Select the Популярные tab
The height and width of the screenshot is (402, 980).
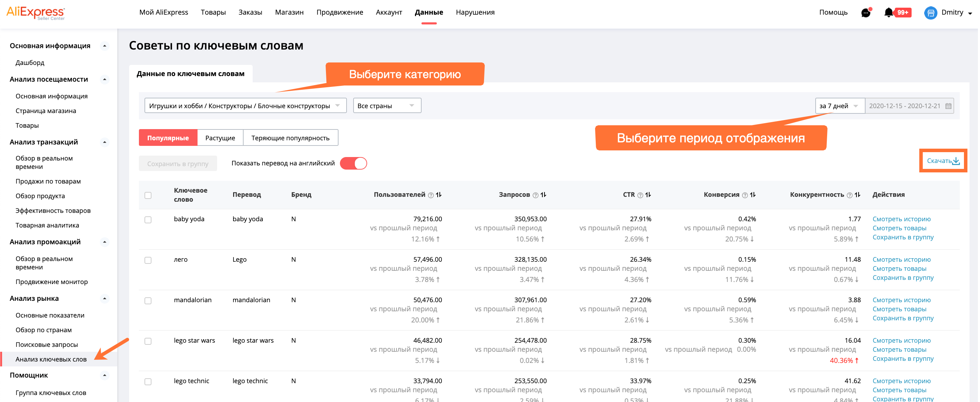168,138
